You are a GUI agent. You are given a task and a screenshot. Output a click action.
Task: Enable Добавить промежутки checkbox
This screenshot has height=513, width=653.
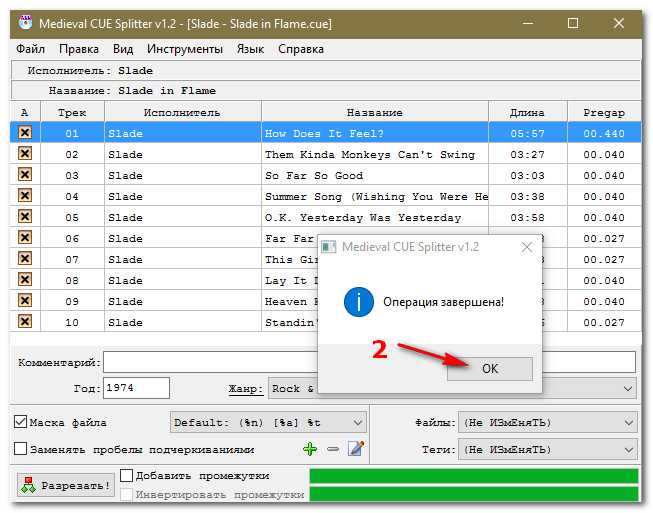click(x=126, y=475)
